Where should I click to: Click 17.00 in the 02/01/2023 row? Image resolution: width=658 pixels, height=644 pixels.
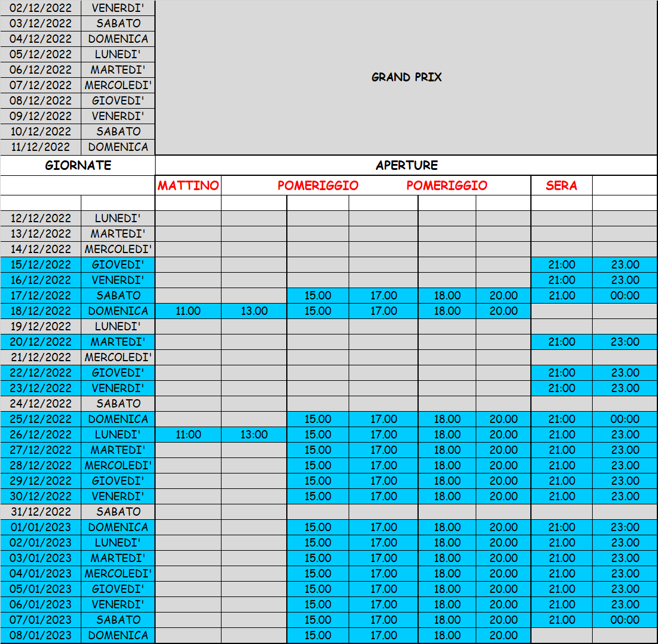383,543
